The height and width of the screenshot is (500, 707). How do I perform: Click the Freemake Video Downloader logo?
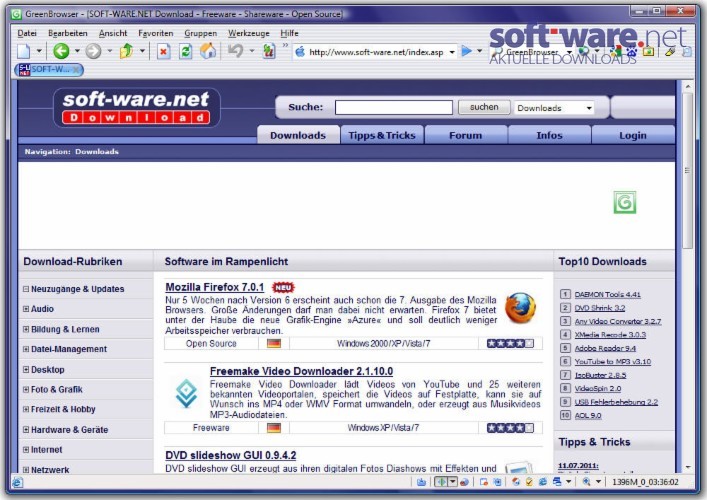[186, 393]
